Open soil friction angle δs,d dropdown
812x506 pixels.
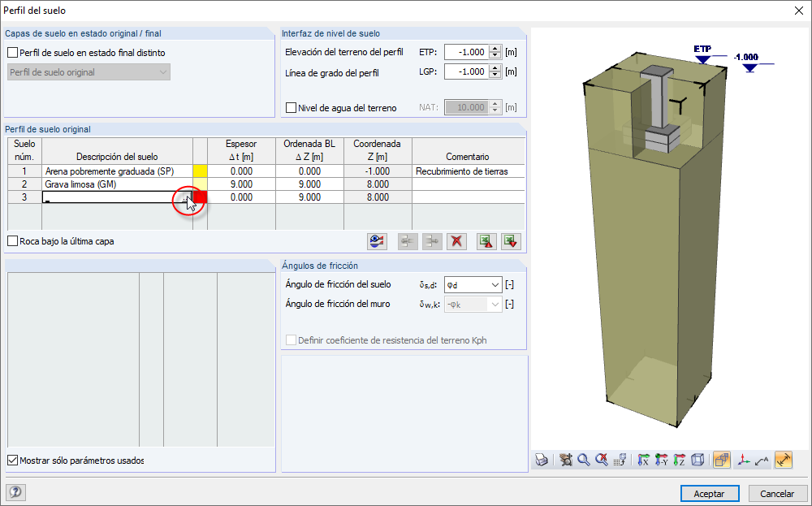click(x=495, y=285)
